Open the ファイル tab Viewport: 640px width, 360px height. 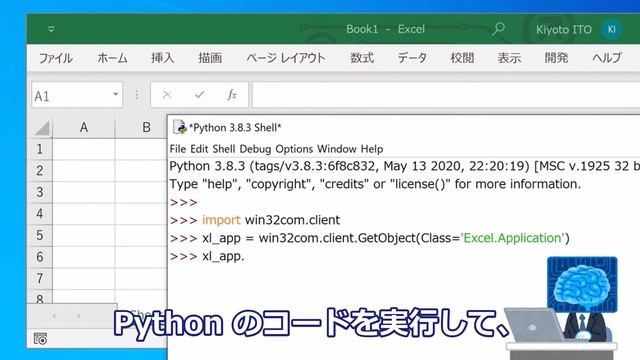(x=56, y=58)
